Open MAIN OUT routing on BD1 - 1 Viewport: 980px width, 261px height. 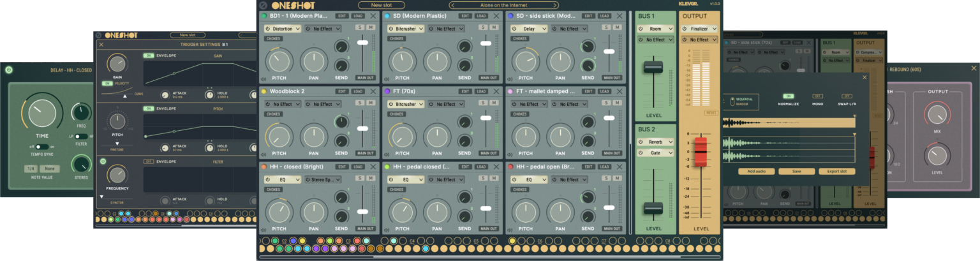coord(365,78)
